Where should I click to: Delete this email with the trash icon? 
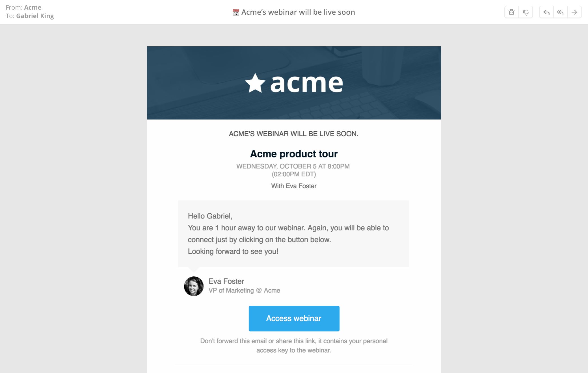[511, 12]
